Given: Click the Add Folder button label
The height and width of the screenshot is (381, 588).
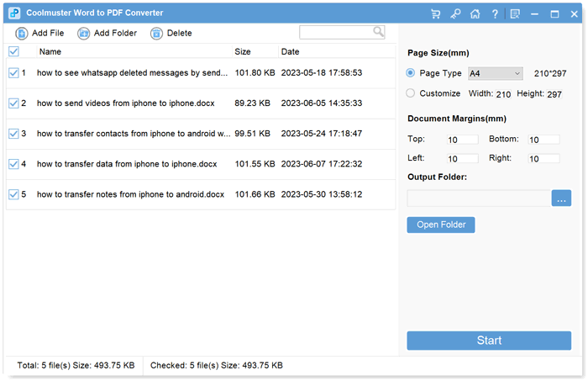Looking at the screenshot, I should (x=116, y=33).
